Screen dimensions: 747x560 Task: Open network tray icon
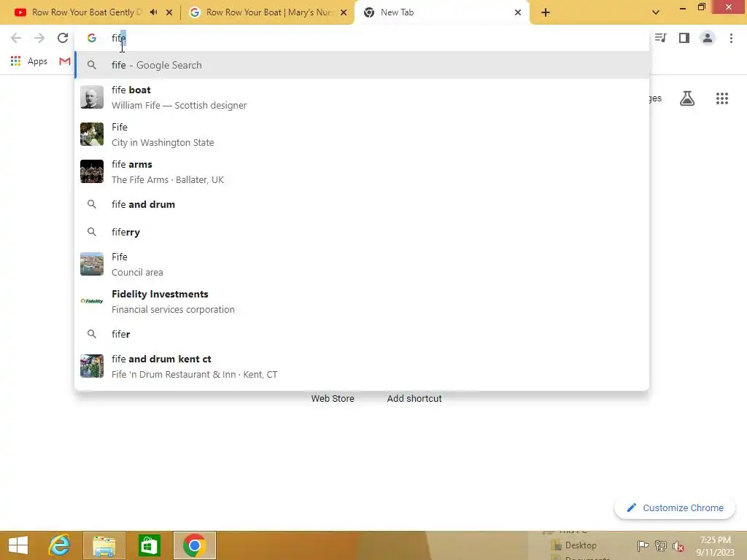661,545
